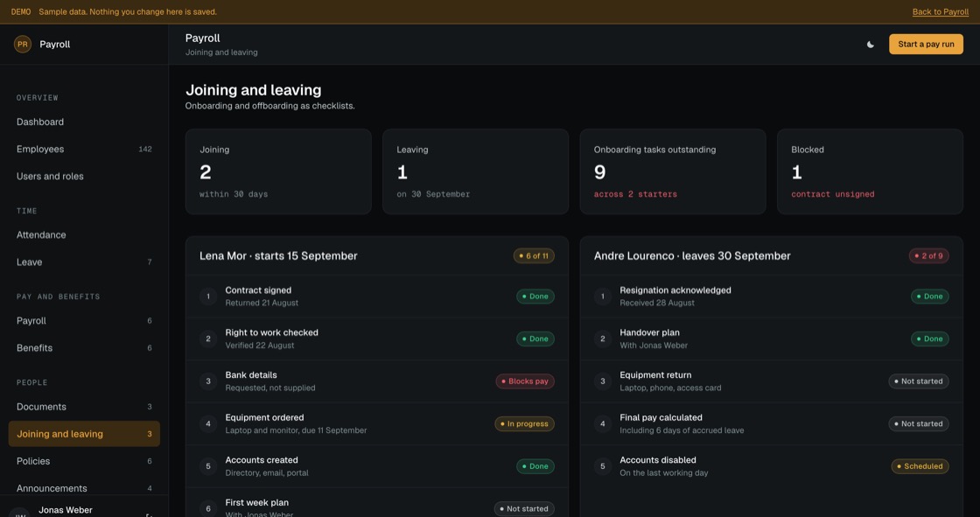Navigate to Attendance
This screenshot has width=980, height=517.
(x=84, y=235)
